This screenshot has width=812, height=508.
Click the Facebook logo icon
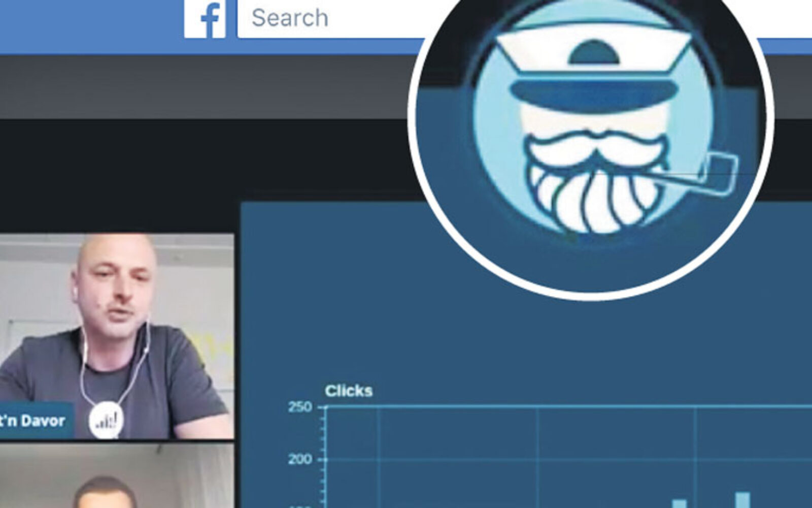pyautogui.click(x=205, y=19)
